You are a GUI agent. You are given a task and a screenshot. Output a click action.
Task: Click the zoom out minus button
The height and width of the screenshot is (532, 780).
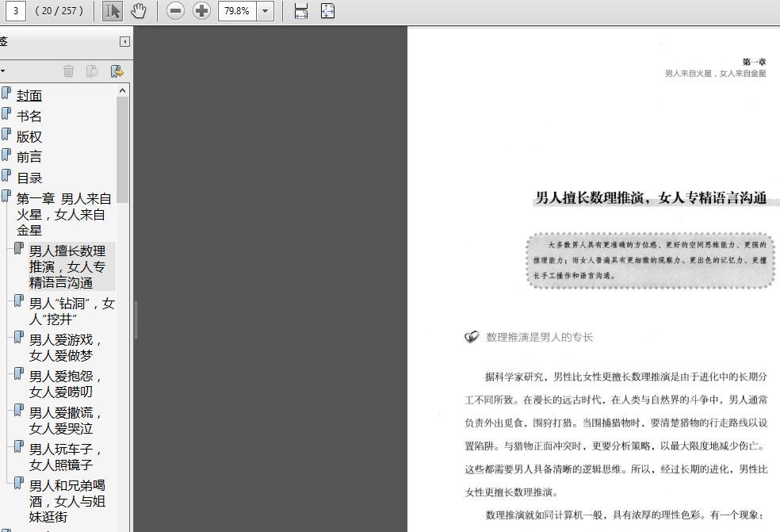[176, 11]
